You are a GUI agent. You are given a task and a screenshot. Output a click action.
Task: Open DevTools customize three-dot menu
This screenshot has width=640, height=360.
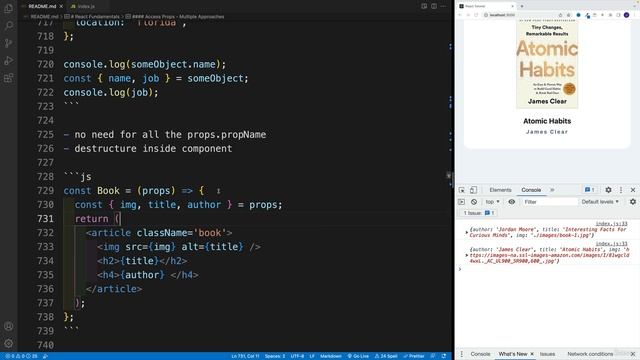(621, 190)
